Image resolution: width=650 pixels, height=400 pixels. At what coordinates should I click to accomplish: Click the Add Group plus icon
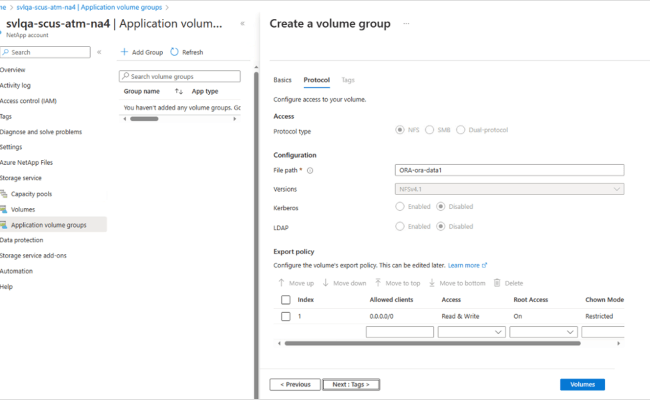pyautogui.click(x=124, y=52)
